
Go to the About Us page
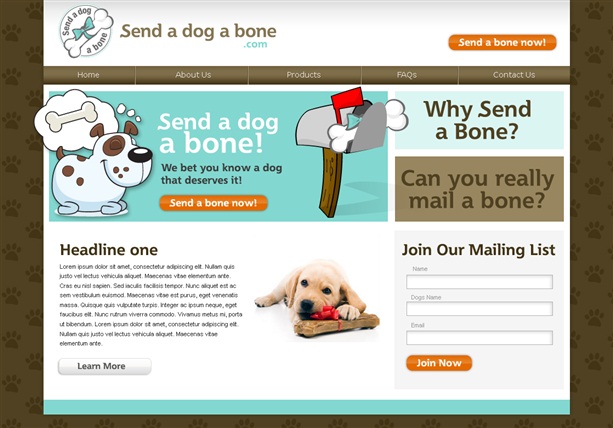(193, 75)
